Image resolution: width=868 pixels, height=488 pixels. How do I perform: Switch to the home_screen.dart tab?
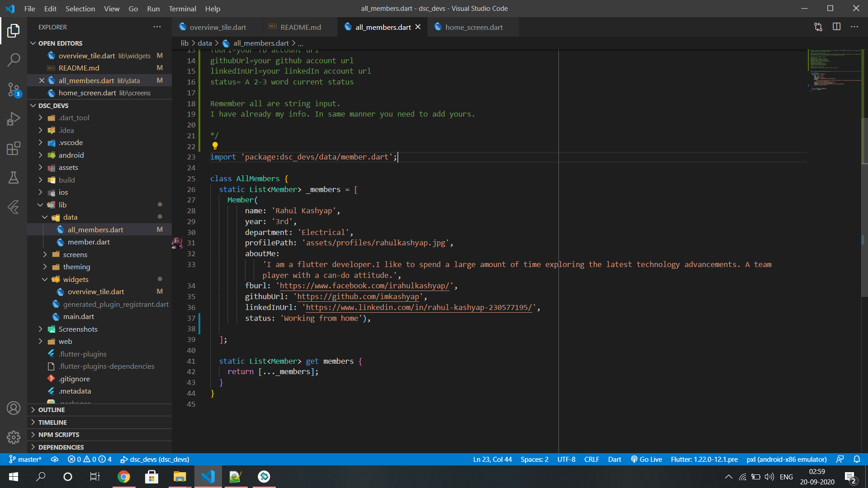click(473, 27)
